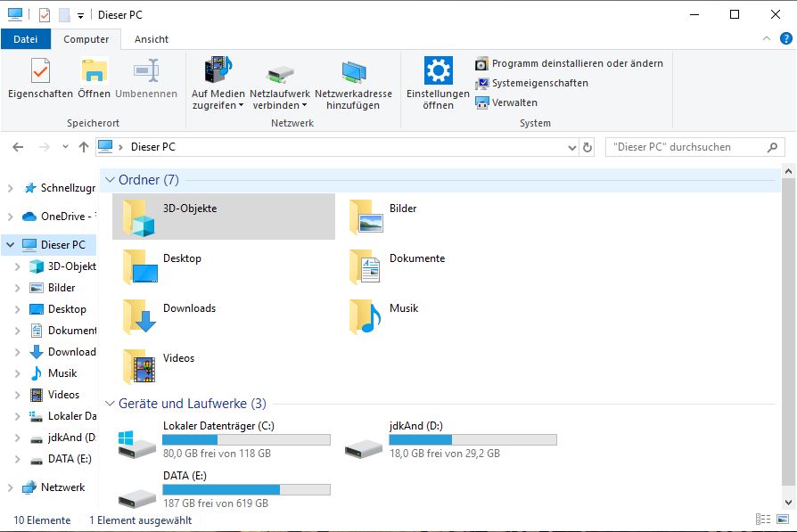
Task: Select the Videos folder in main pane
Action: [x=224, y=366]
